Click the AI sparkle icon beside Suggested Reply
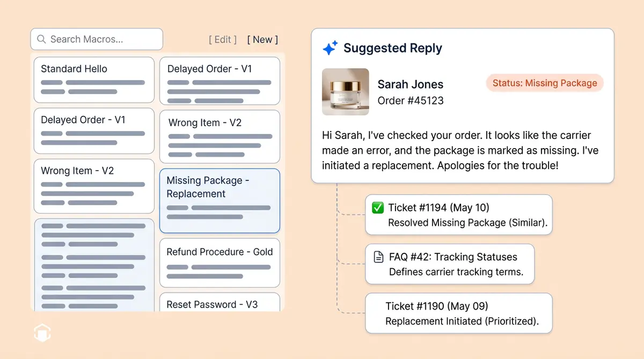The height and width of the screenshot is (359, 644). [x=330, y=47]
